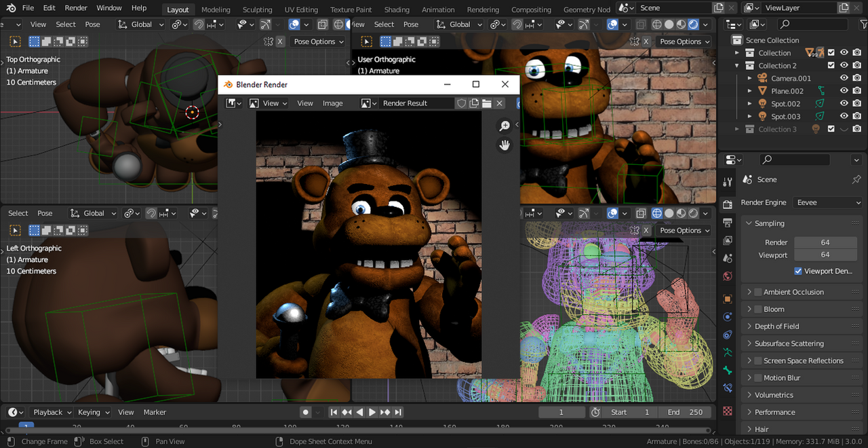Switch to the Sculpting workspace tab
The height and width of the screenshot is (448, 868).
[x=258, y=10]
